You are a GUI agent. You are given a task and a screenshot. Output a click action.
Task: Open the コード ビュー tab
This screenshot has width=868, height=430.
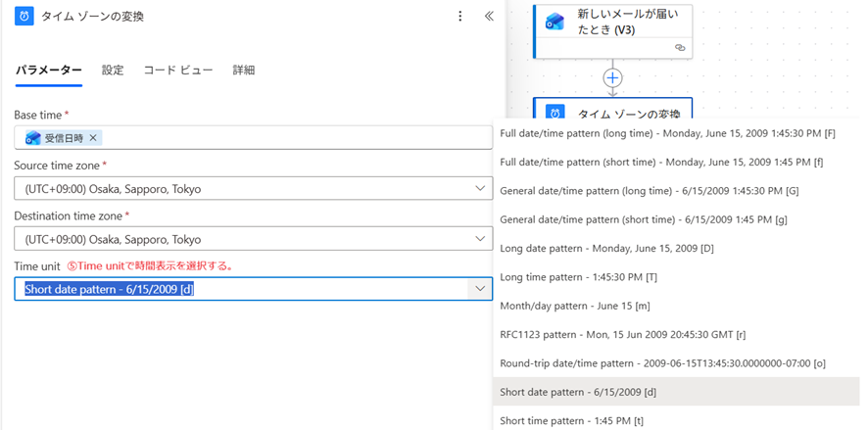[x=178, y=70]
